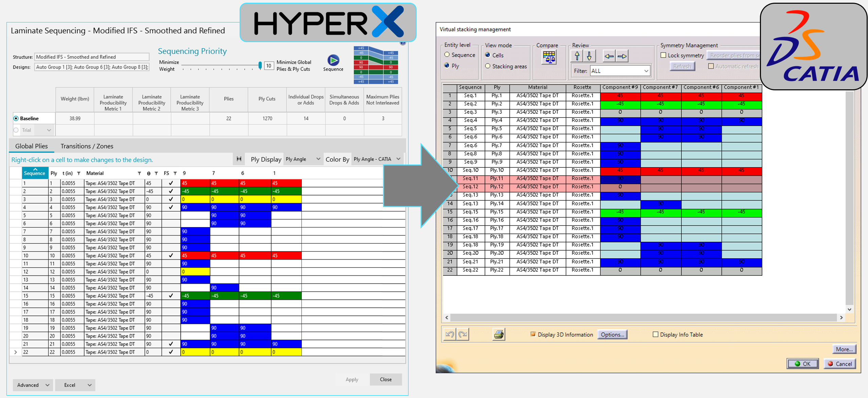Click the Review move left arrow

(x=609, y=56)
